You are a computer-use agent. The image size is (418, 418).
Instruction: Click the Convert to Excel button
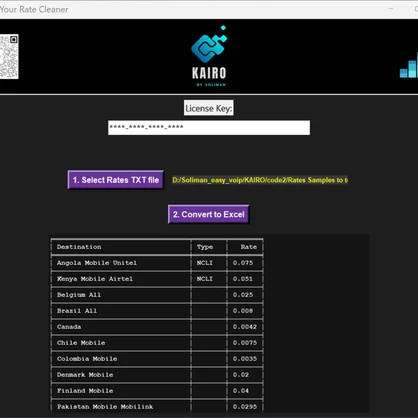pos(209,214)
